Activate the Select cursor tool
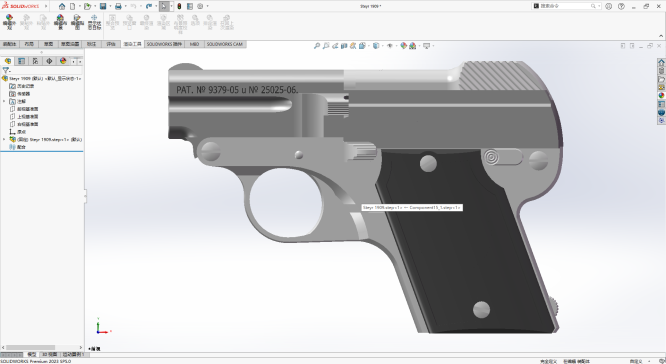This screenshot has height=364, width=666. (x=164, y=6)
